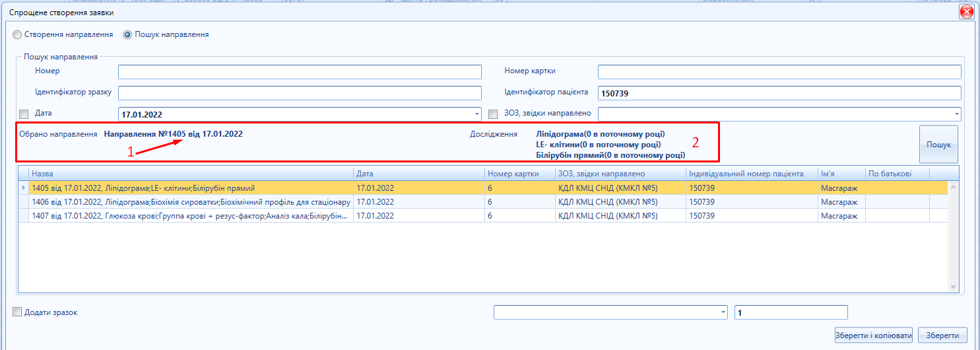This screenshot has height=350, width=980.
Task: Sort by ЗОЗ, звідки направлено column header
Action: pos(620,173)
